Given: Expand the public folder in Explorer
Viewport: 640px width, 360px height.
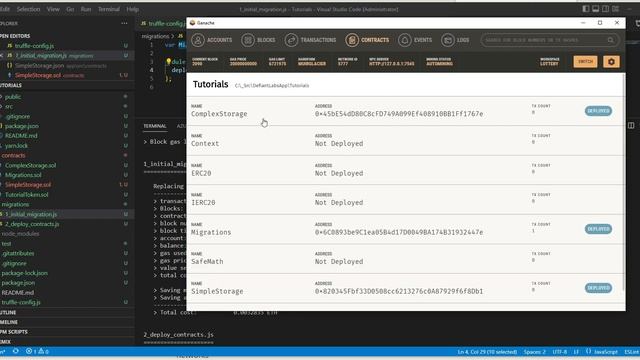Looking at the screenshot, I should pos(13,97).
